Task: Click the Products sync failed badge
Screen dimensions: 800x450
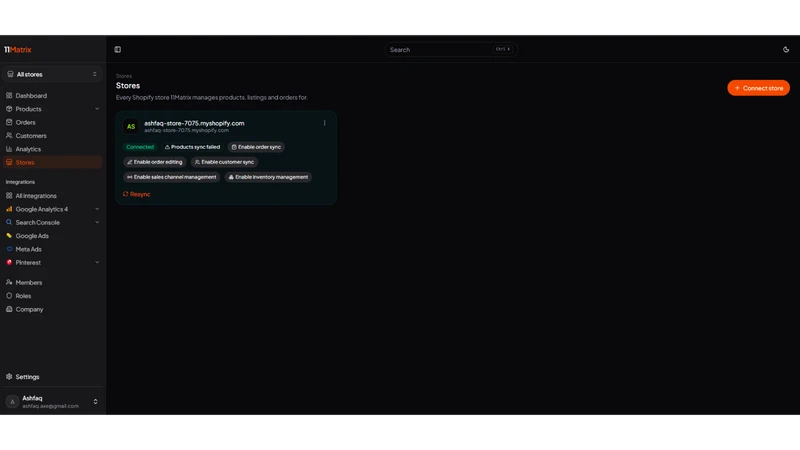Action: click(x=192, y=147)
